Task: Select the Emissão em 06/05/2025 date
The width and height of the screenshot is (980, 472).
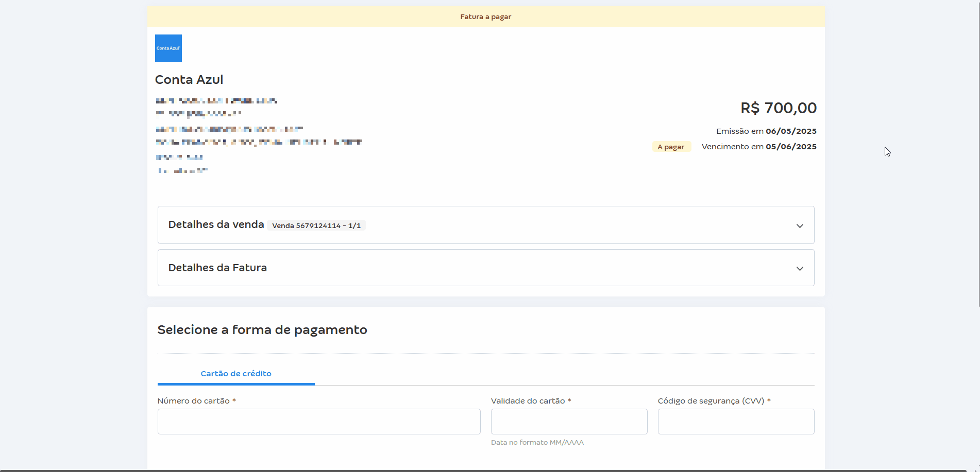Action: coord(766,131)
